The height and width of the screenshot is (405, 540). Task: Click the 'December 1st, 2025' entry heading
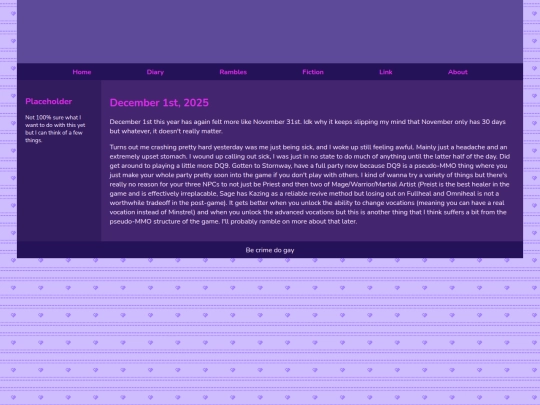pos(159,103)
